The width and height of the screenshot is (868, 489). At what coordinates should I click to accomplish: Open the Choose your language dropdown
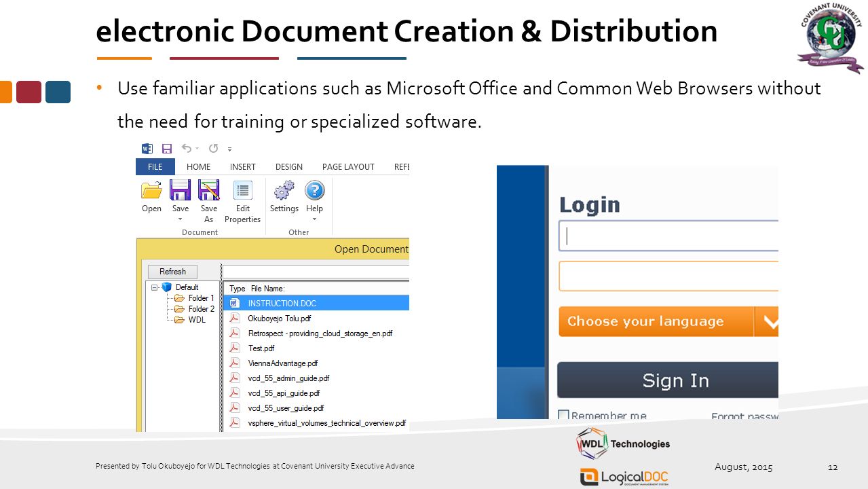pyautogui.click(x=668, y=321)
